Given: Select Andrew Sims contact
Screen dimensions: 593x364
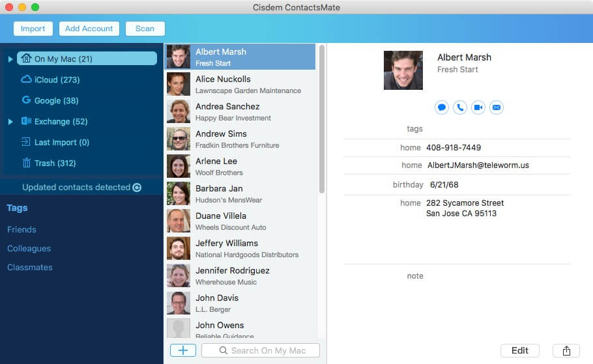Looking at the screenshot, I should click(240, 139).
